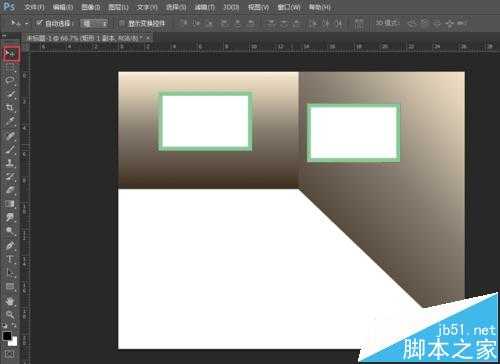The height and width of the screenshot is (364, 500).
Task: Select the Eraser tool
Action: tap(10, 190)
